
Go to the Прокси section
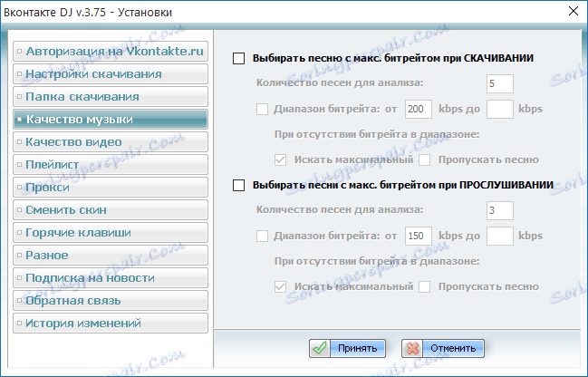tap(111, 188)
